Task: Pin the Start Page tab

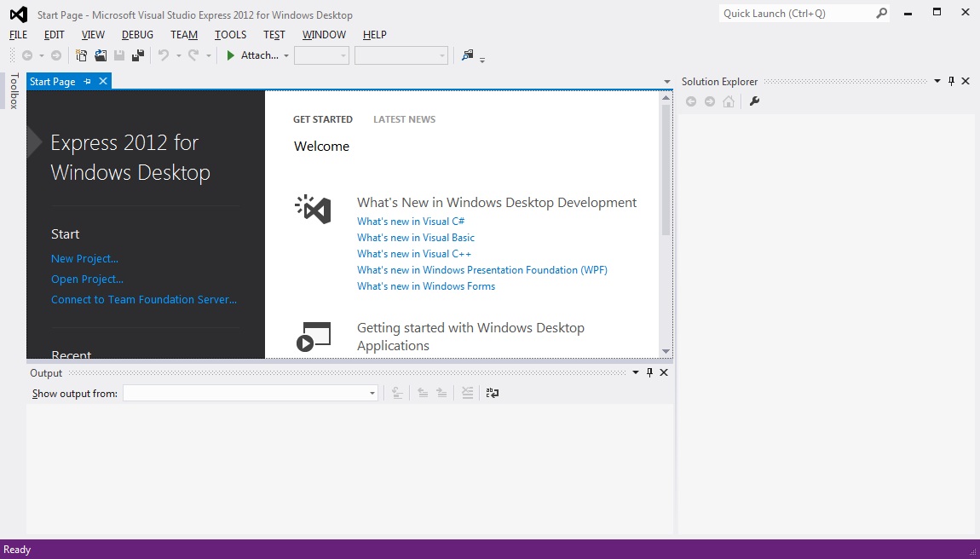Action: point(88,81)
